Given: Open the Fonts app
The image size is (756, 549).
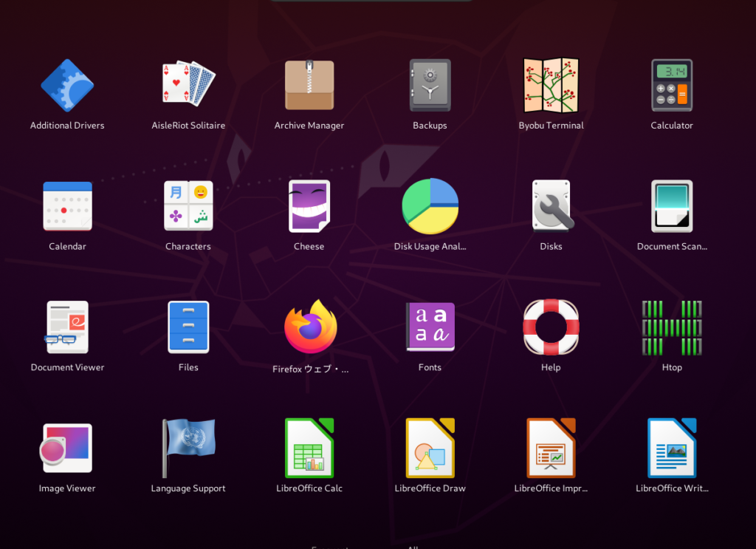Looking at the screenshot, I should 430,327.
